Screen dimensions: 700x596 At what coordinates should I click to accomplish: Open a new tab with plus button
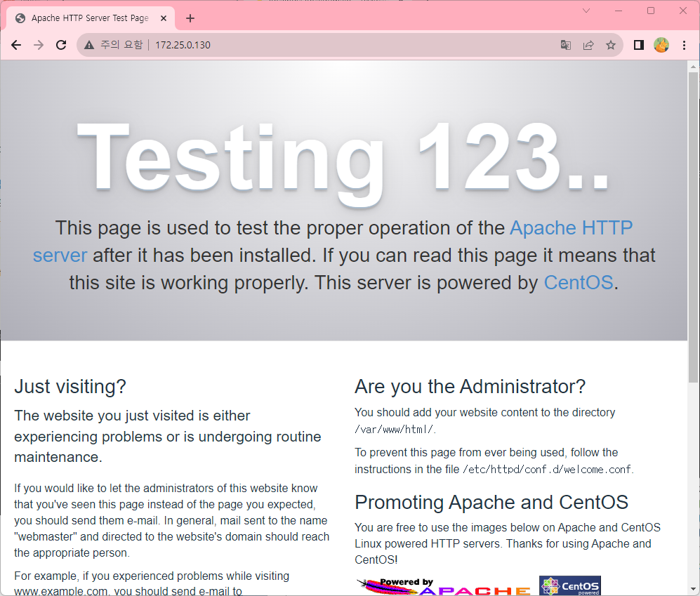pyautogui.click(x=190, y=18)
